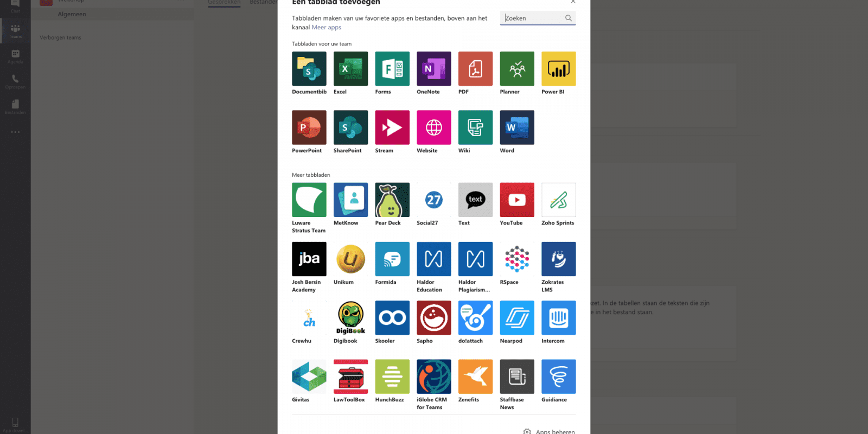Select the Planner app

click(517, 69)
